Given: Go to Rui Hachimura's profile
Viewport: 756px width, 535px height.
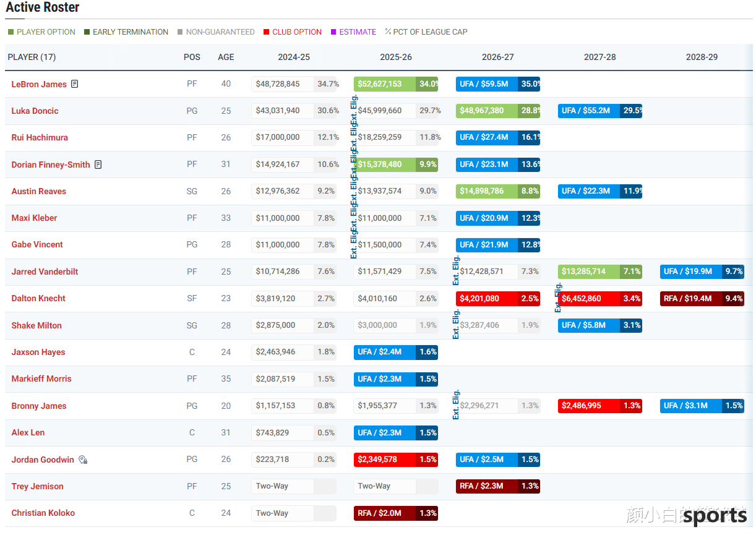Looking at the screenshot, I should 40,137.
